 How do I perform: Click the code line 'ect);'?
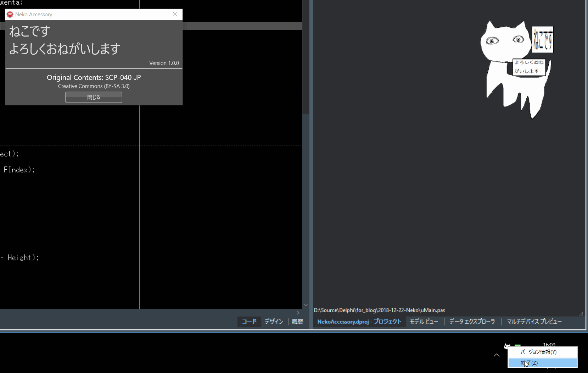[10, 154]
